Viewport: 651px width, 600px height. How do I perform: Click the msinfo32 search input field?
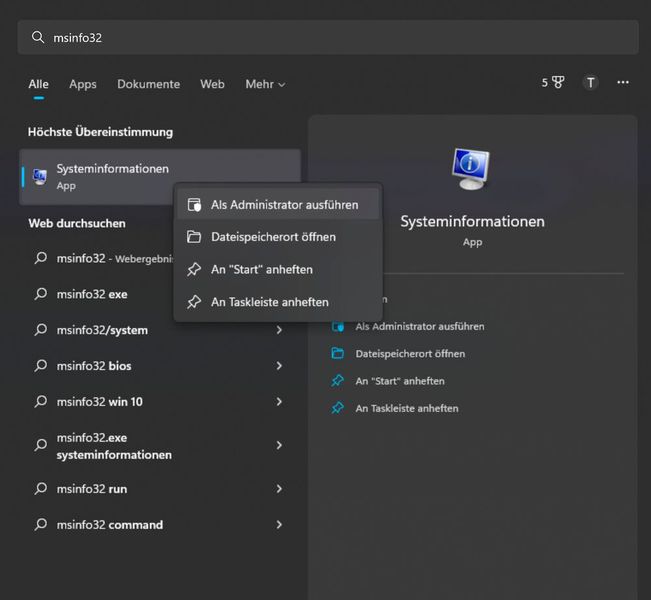(328, 37)
